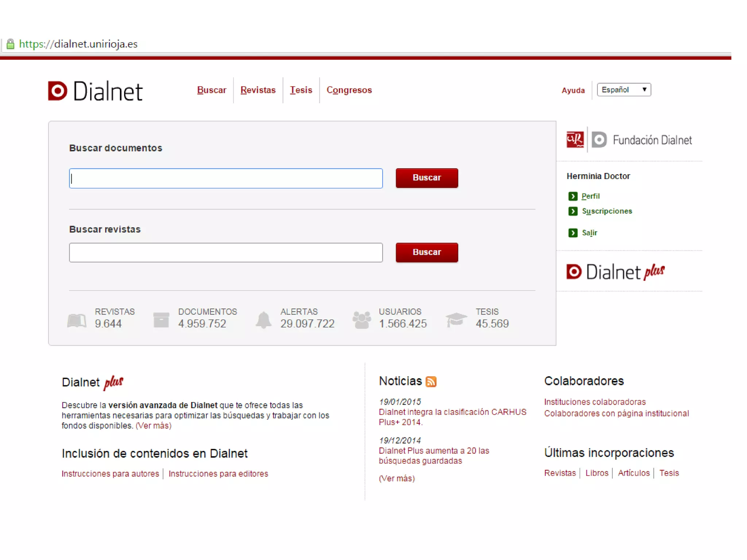Open the Tesis menu item
747x560 pixels.
coord(301,90)
